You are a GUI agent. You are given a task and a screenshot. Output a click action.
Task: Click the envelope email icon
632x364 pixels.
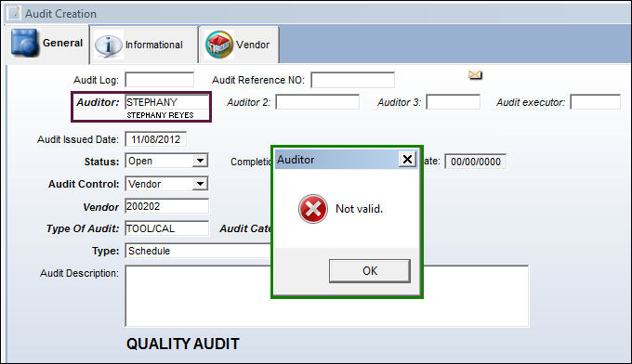pyautogui.click(x=475, y=75)
